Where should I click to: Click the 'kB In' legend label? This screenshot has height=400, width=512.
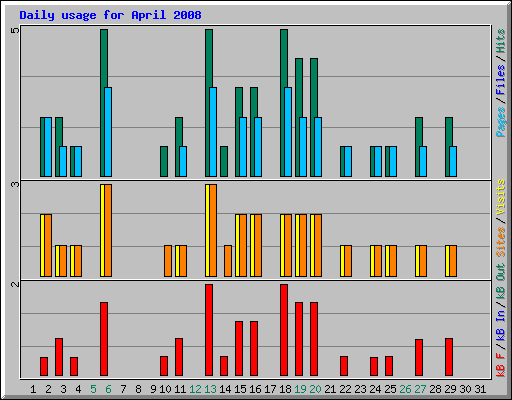pyautogui.click(x=500, y=326)
